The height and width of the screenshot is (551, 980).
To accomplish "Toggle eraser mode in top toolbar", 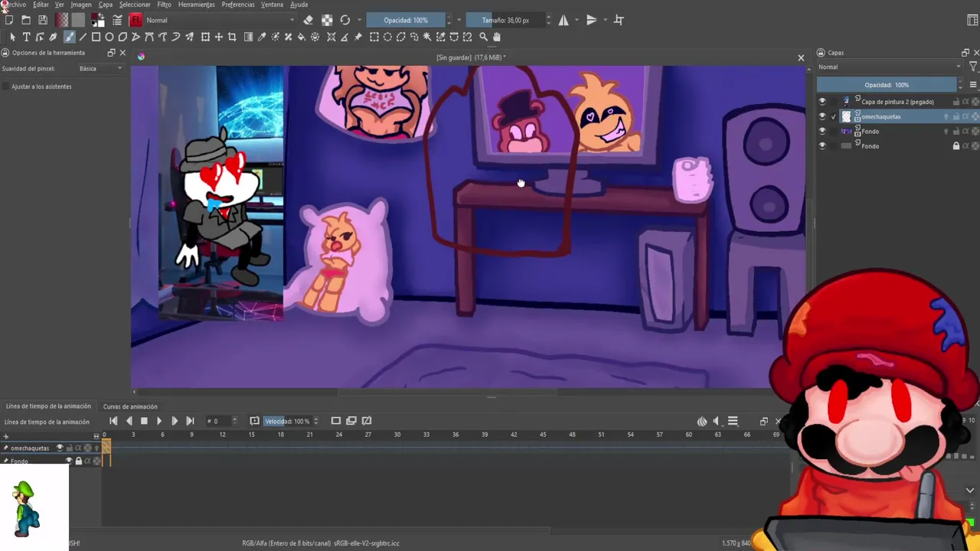I will point(308,20).
